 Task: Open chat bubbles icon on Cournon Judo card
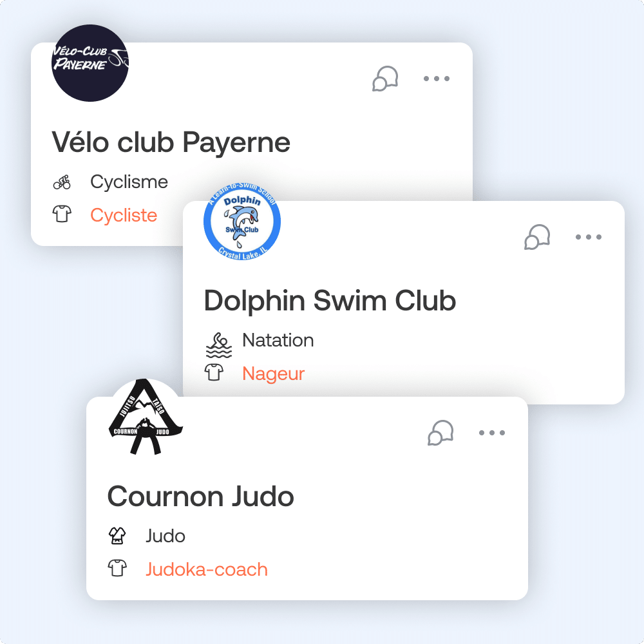click(x=440, y=433)
